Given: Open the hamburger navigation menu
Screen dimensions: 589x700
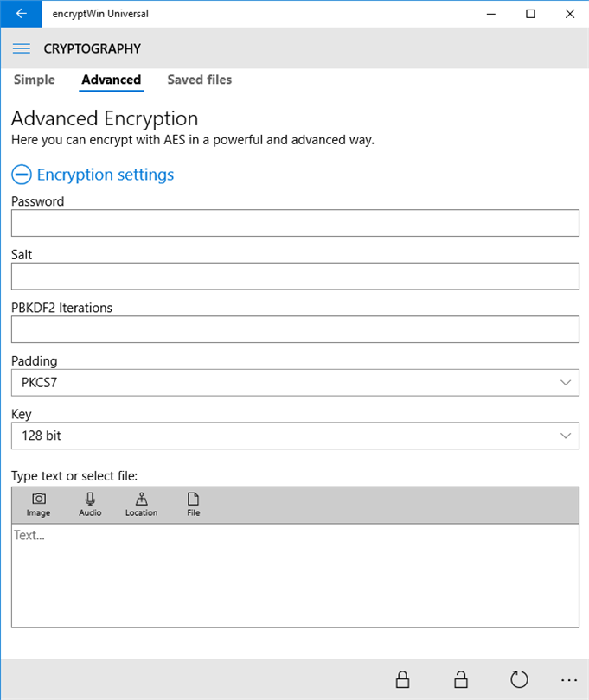Looking at the screenshot, I should click(x=22, y=48).
